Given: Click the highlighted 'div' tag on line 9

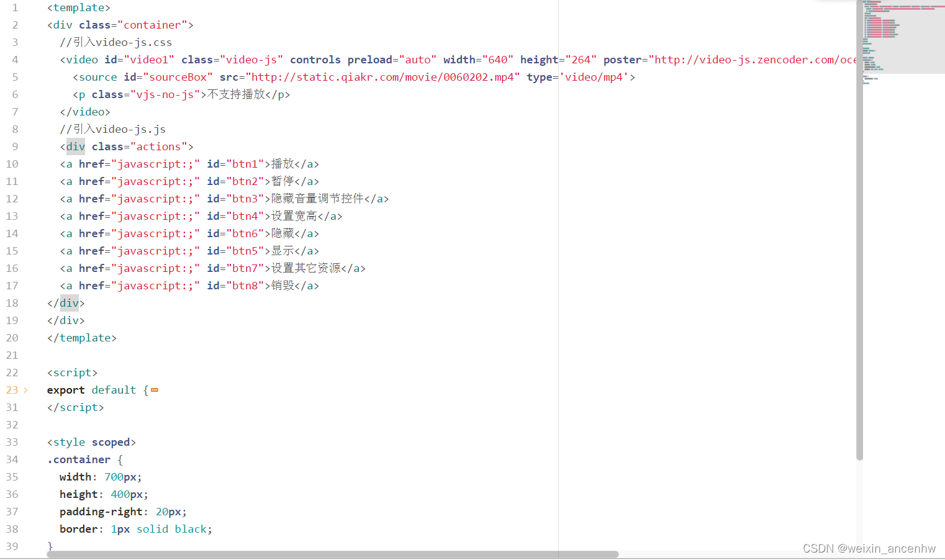Looking at the screenshot, I should pos(76,147).
